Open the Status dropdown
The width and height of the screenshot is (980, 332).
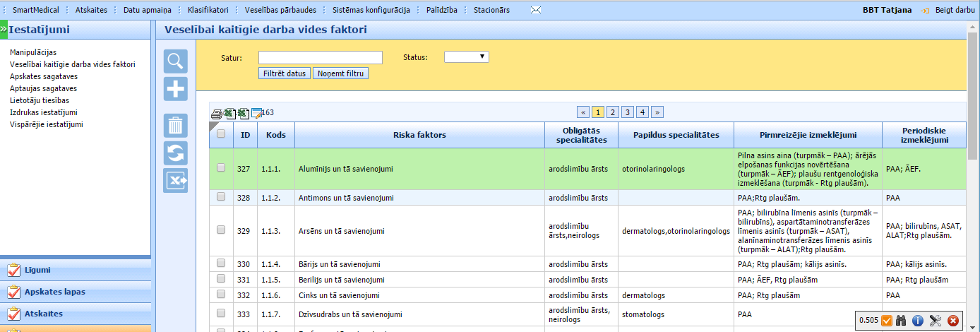pyautogui.click(x=466, y=57)
